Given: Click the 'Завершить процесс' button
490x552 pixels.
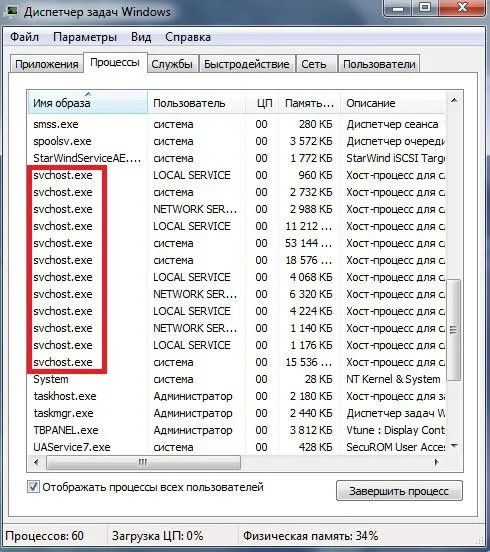Looking at the screenshot, I should [399, 491].
